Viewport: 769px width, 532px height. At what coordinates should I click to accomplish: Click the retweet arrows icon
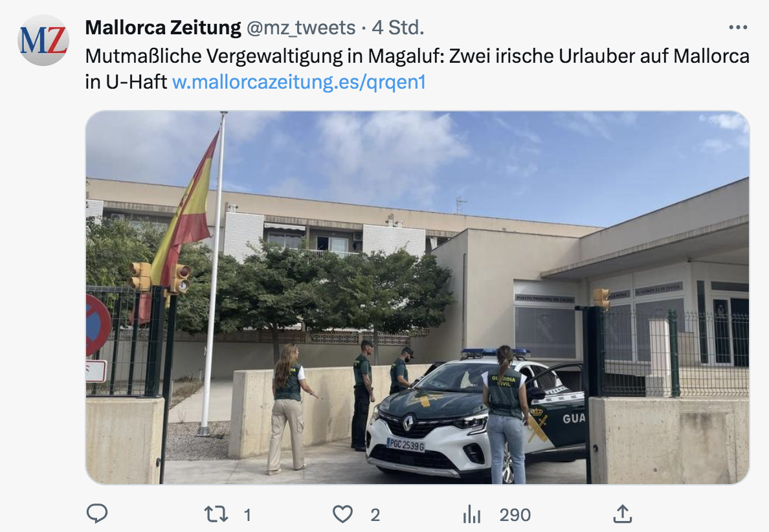pyautogui.click(x=216, y=515)
